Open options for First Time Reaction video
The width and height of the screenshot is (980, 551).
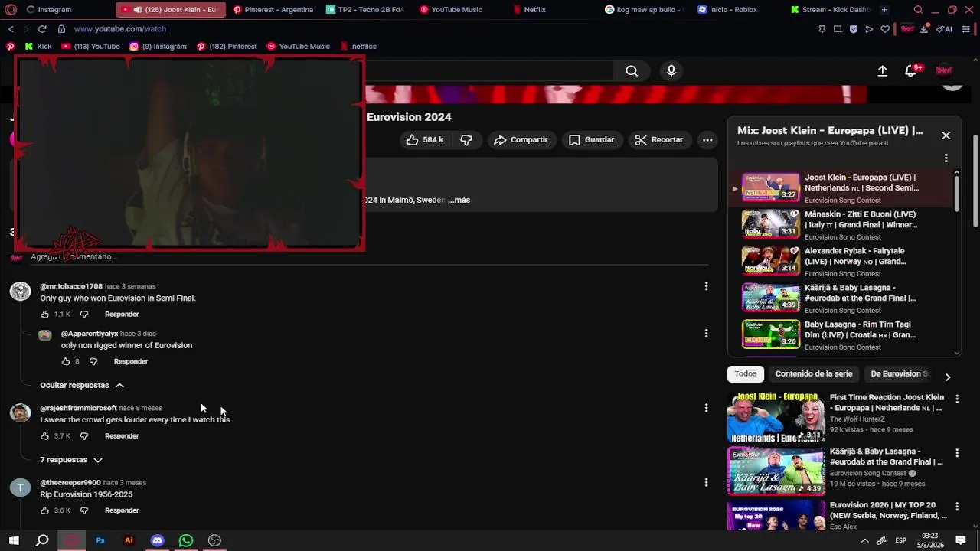click(x=957, y=399)
